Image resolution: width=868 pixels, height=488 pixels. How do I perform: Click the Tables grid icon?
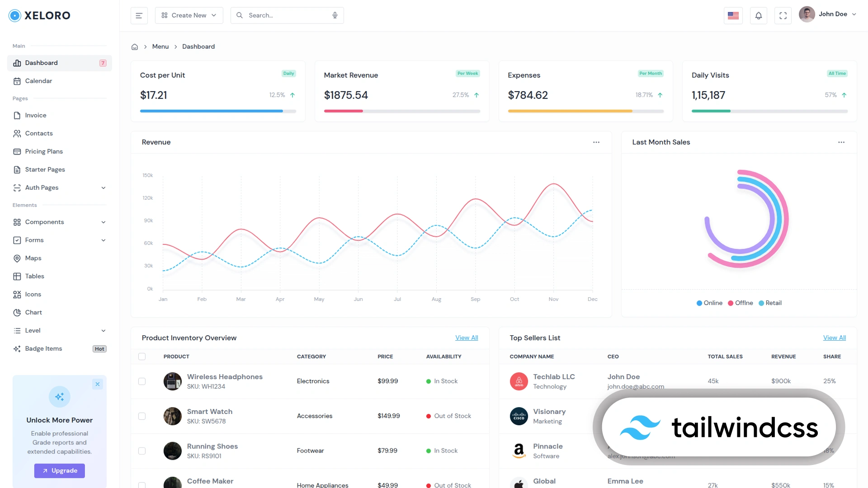[x=17, y=276]
